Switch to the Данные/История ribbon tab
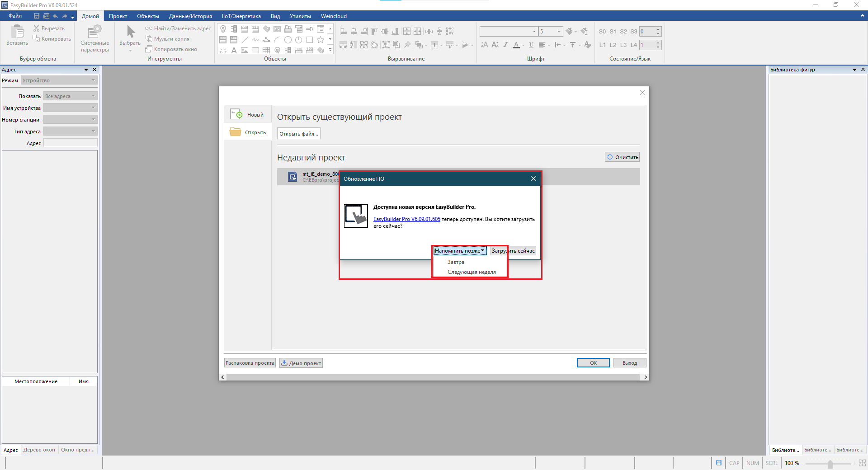The image size is (868, 470). pyautogui.click(x=190, y=16)
